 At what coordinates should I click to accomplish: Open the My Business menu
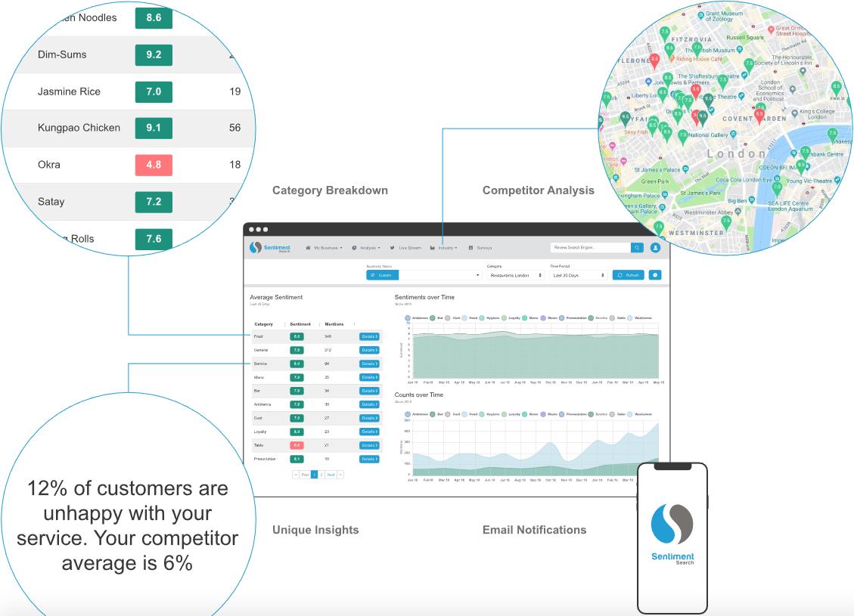click(x=324, y=248)
